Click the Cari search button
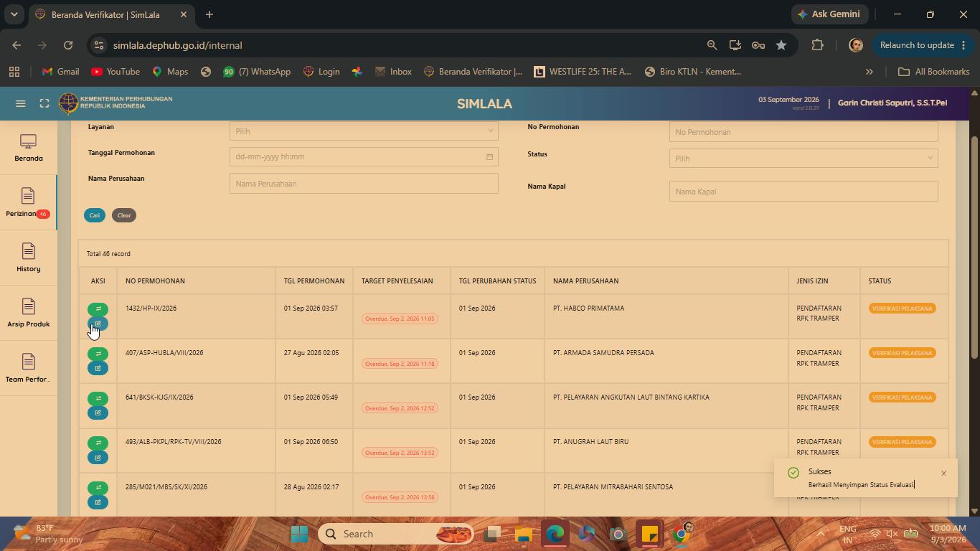The width and height of the screenshot is (980, 551). point(95,215)
